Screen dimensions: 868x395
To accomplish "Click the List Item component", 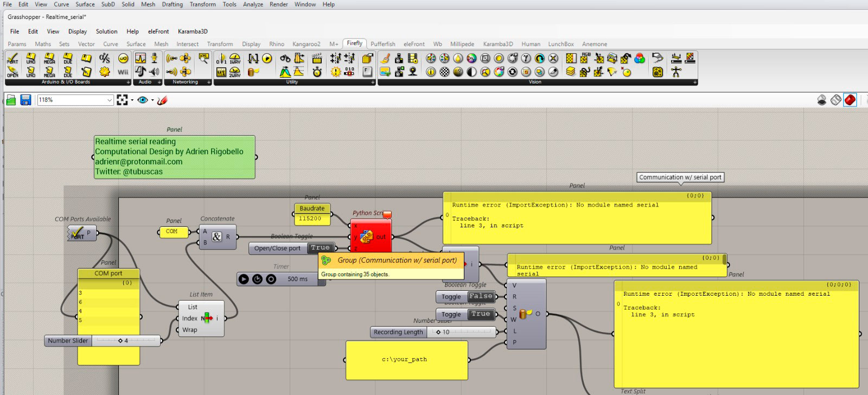I will tap(201, 318).
